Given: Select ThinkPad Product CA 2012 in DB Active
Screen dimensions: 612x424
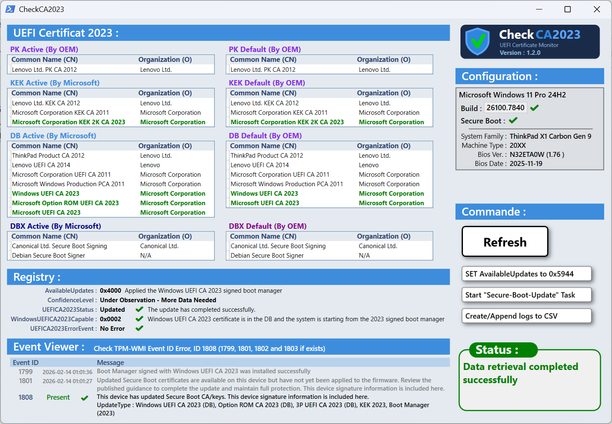Looking at the screenshot, I should (111, 155).
